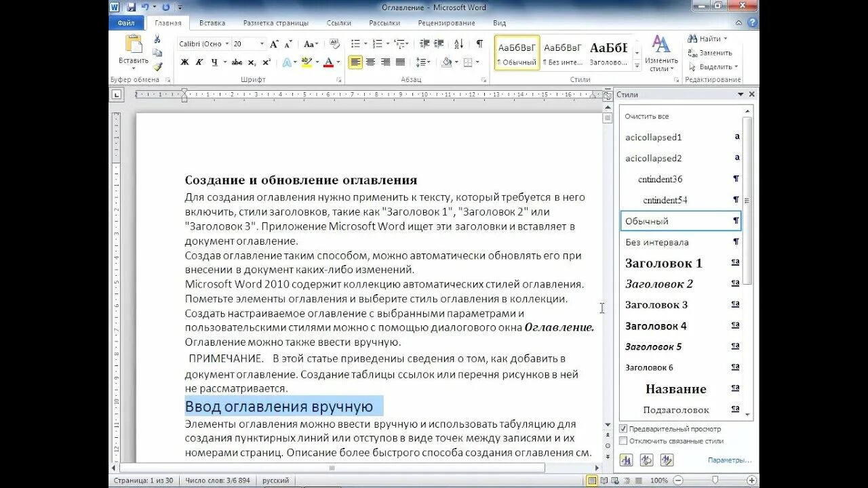This screenshot has height=488, width=868.
Task: Switch to the Рецензирование tab
Action: [446, 23]
